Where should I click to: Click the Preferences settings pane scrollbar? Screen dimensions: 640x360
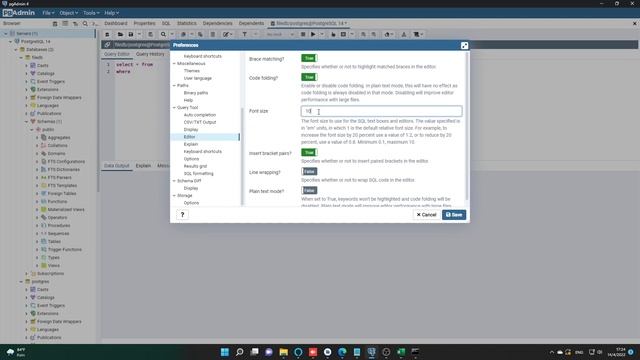tap(467, 127)
